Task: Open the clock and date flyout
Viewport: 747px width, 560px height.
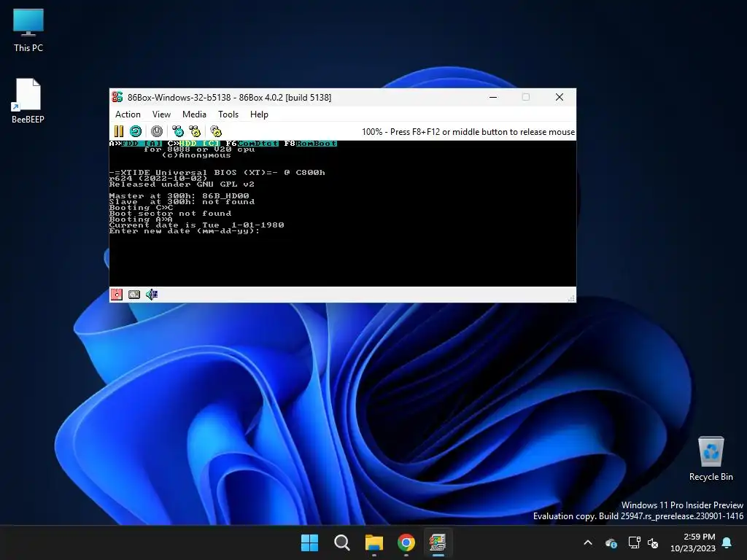Action: coord(693,542)
